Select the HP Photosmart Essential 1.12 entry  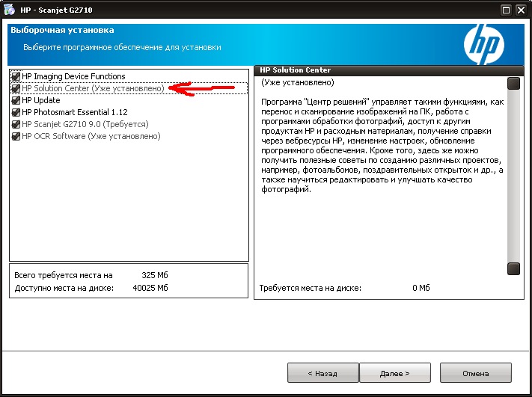[x=75, y=112]
